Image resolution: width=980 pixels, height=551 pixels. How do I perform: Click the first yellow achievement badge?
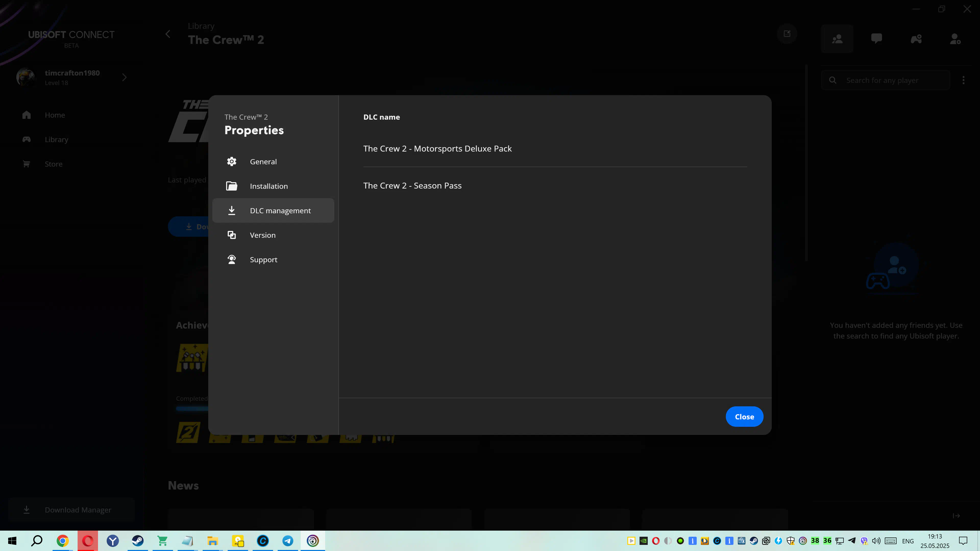click(x=192, y=358)
